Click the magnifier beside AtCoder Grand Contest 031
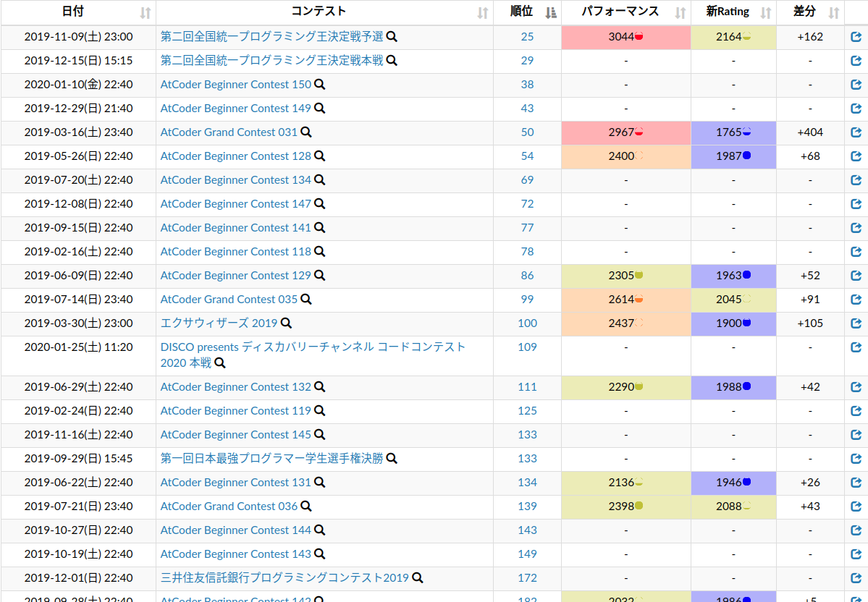The image size is (868, 602). [306, 132]
